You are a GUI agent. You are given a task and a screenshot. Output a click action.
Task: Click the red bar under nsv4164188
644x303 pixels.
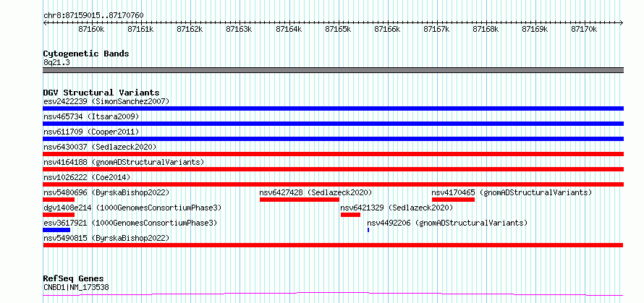(333, 169)
